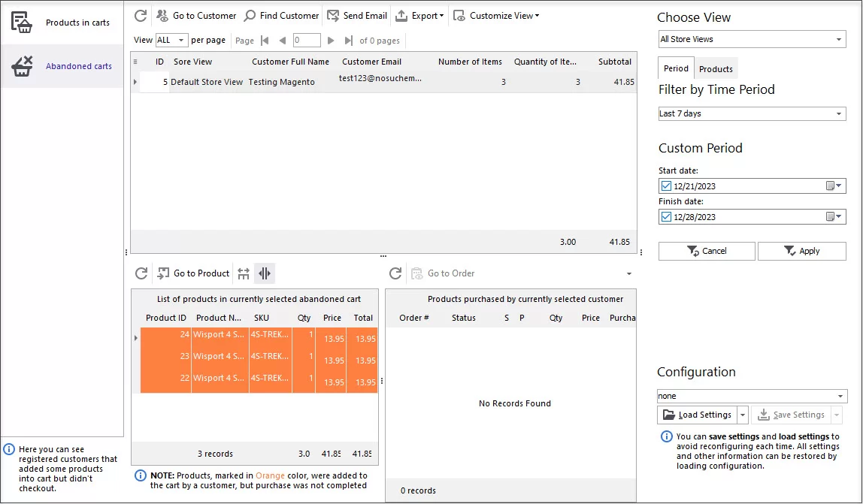Click the Apply filter button

802,251
